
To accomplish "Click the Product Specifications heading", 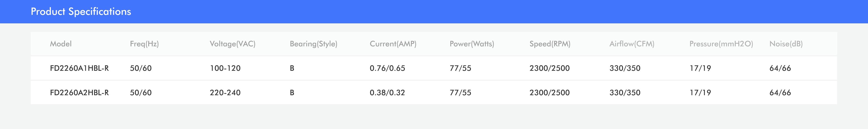I will click(x=81, y=11).
